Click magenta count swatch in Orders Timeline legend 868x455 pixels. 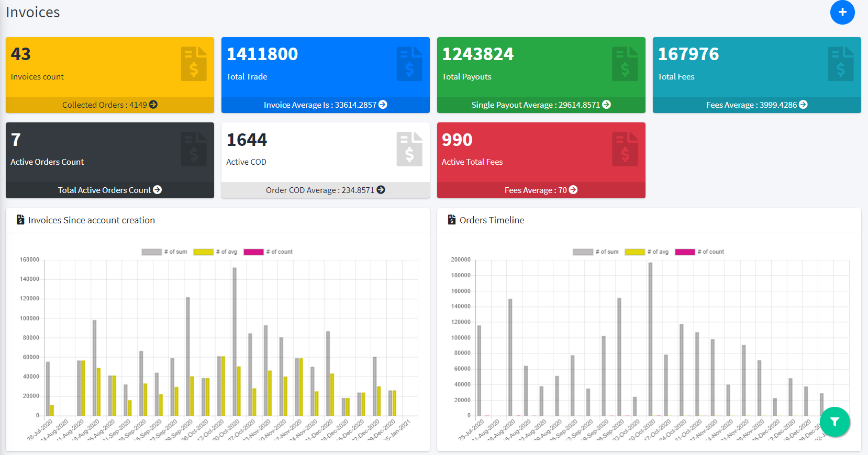685,252
